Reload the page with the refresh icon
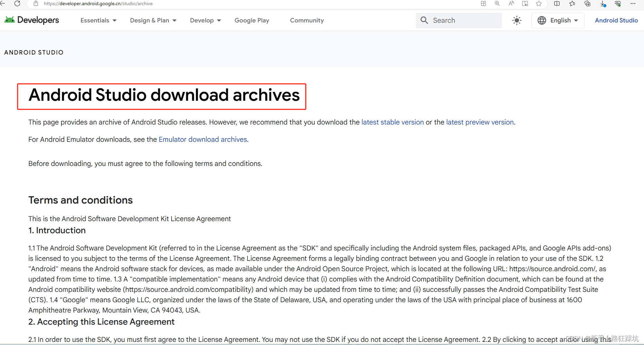644x345 pixels. tap(17, 3)
